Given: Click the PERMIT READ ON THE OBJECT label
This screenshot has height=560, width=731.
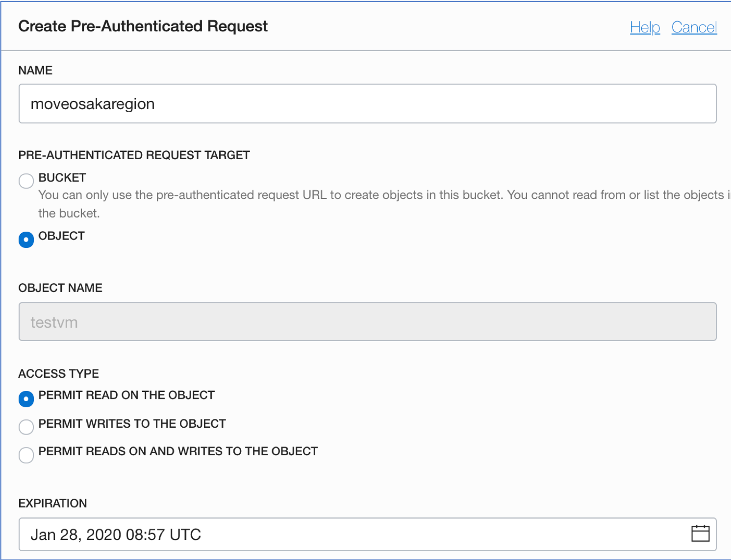Looking at the screenshot, I should 126,395.
